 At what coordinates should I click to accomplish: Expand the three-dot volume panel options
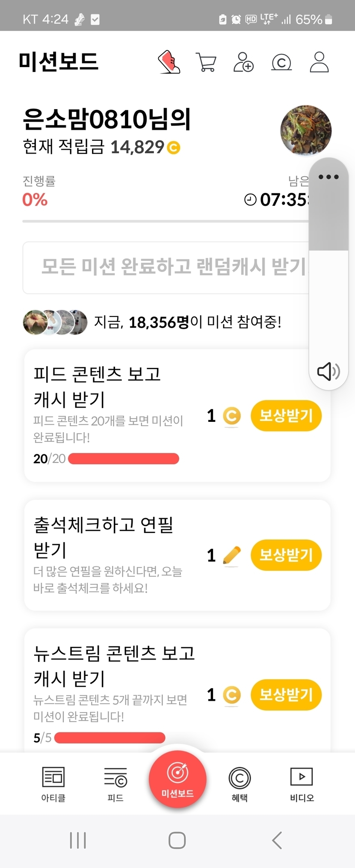328,177
